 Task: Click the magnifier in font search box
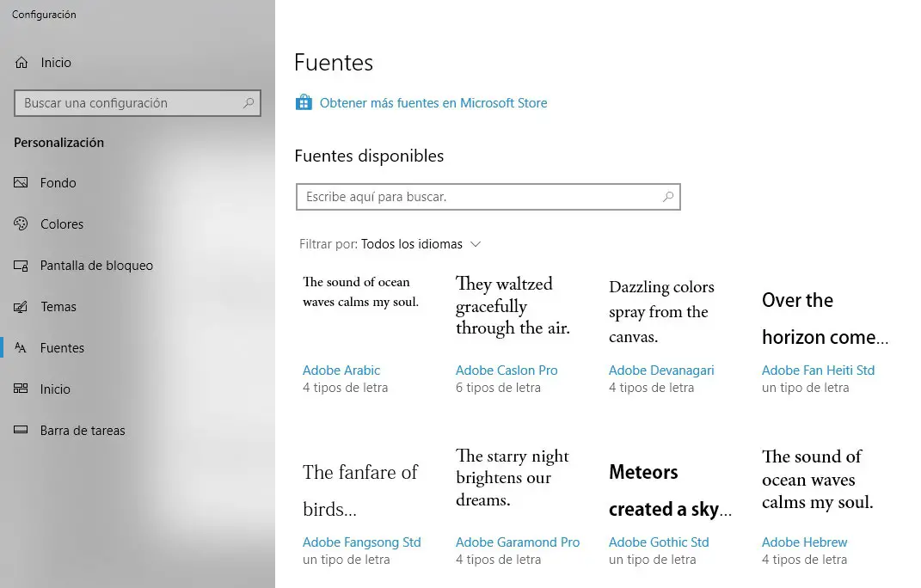[x=668, y=197]
